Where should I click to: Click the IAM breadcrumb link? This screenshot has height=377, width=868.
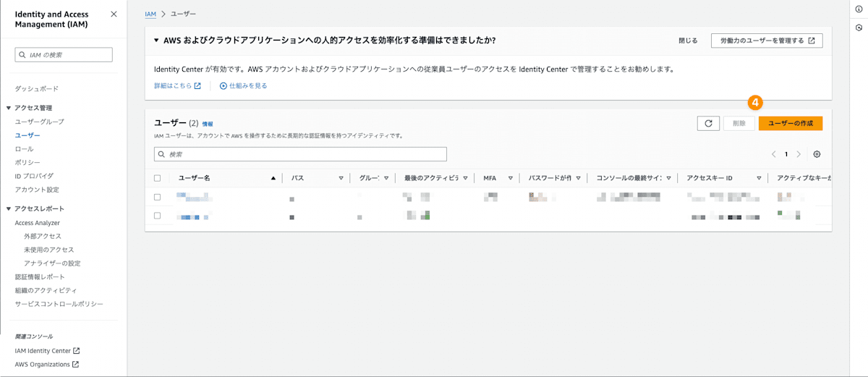pyautogui.click(x=150, y=14)
